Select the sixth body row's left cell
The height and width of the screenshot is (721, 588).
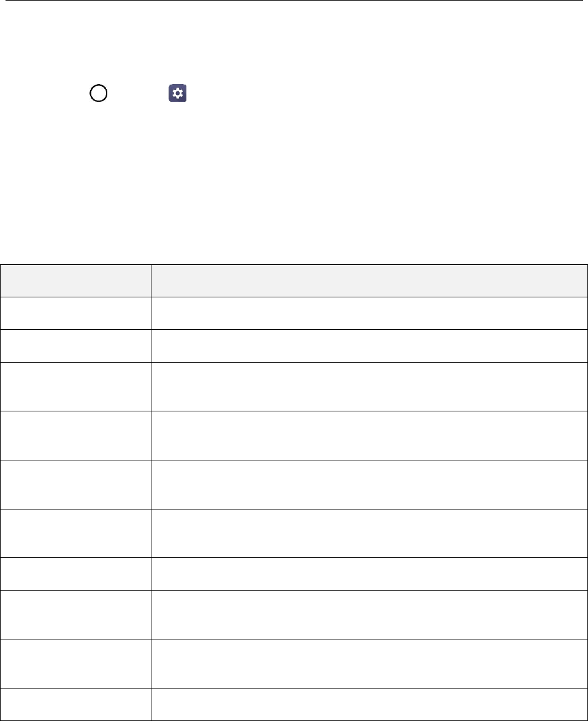[76, 533]
